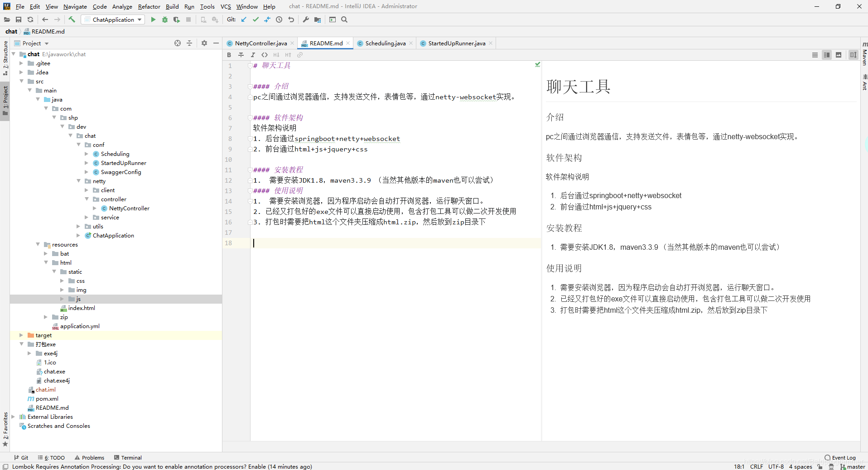Screen dimensions: 868x470
Task: Expand the zip folder
Action: pyautogui.click(x=46, y=317)
